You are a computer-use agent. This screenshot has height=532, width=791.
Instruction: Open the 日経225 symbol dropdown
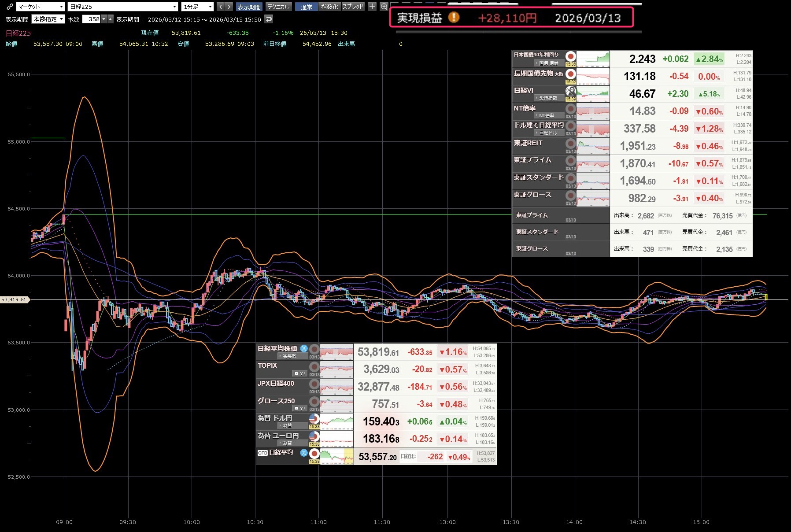pyautogui.click(x=123, y=7)
